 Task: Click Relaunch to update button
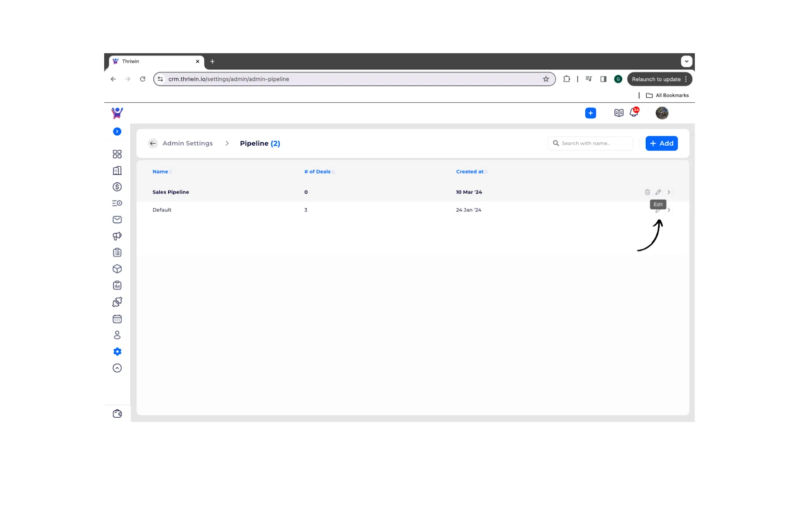[x=656, y=79]
